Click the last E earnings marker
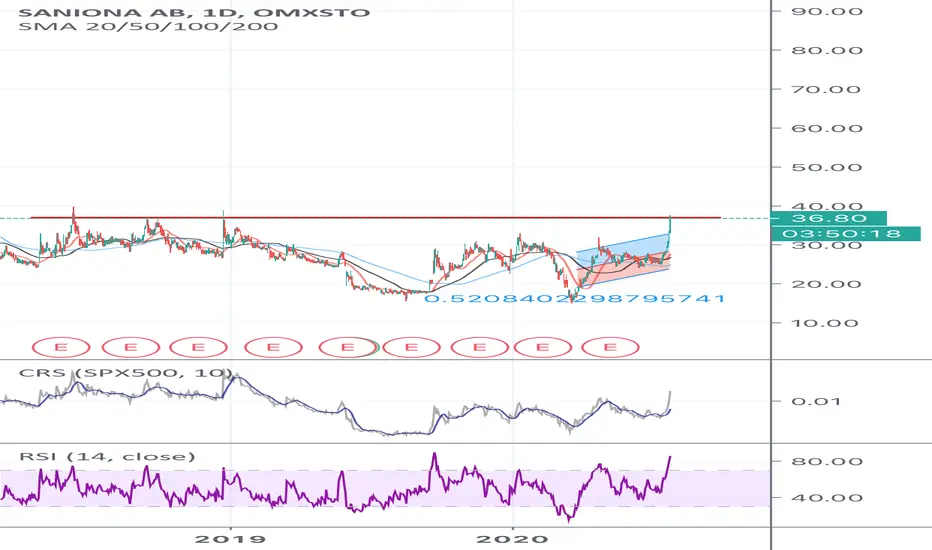The height and width of the screenshot is (550, 932). tap(610, 347)
